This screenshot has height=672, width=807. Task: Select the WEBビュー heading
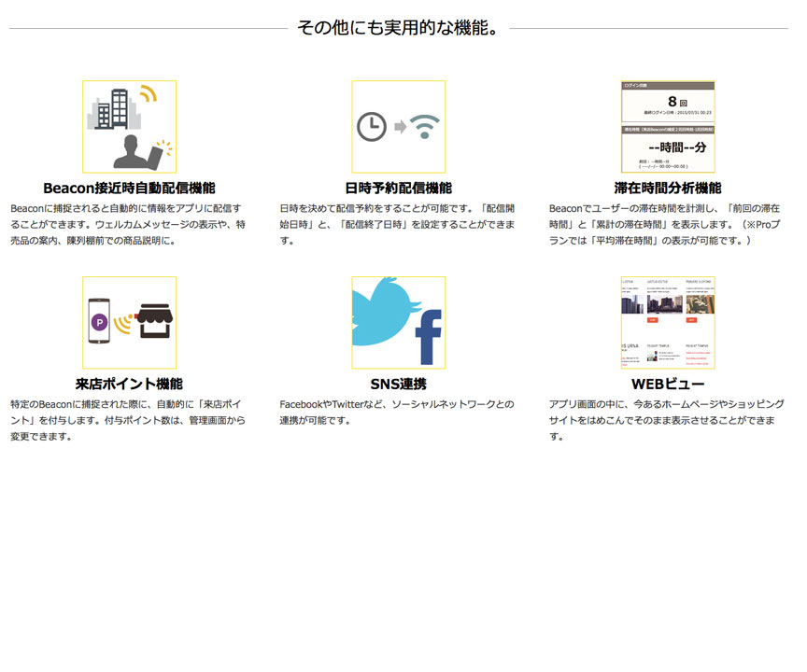point(667,384)
